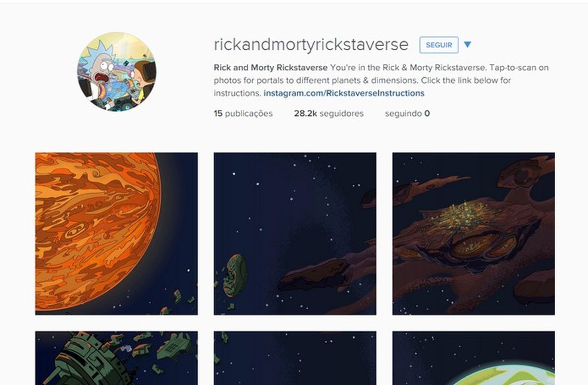588x385 pixels.
Task: Open the starfield post with green asteroid face
Action: click(x=295, y=233)
